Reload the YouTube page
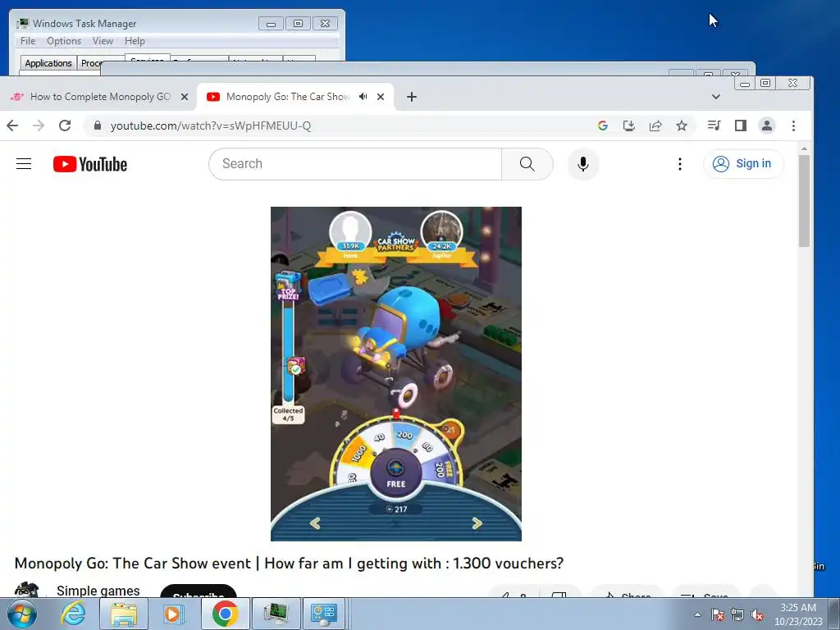 [65, 126]
